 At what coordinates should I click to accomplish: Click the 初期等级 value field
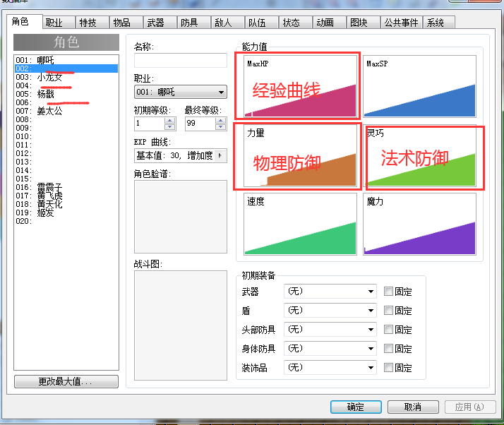[x=150, y=124]
